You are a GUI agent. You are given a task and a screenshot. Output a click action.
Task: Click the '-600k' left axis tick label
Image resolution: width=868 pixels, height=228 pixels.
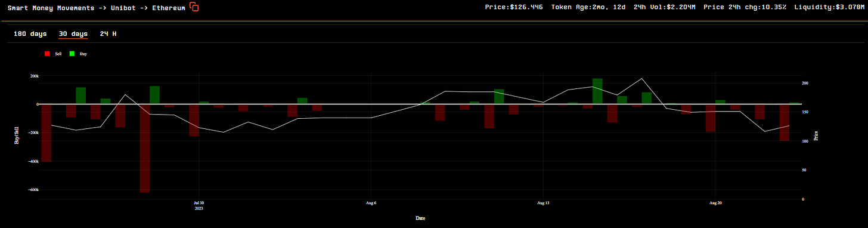click(x=33, y=190)
